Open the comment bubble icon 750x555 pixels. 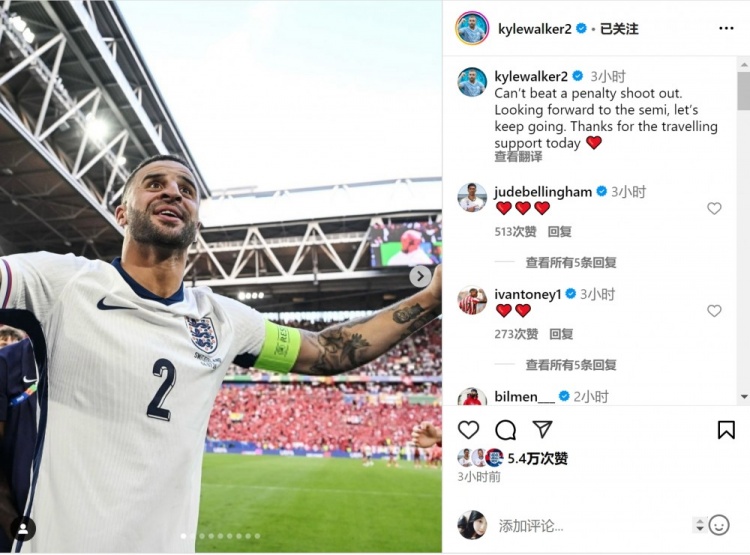coord(505,430)
